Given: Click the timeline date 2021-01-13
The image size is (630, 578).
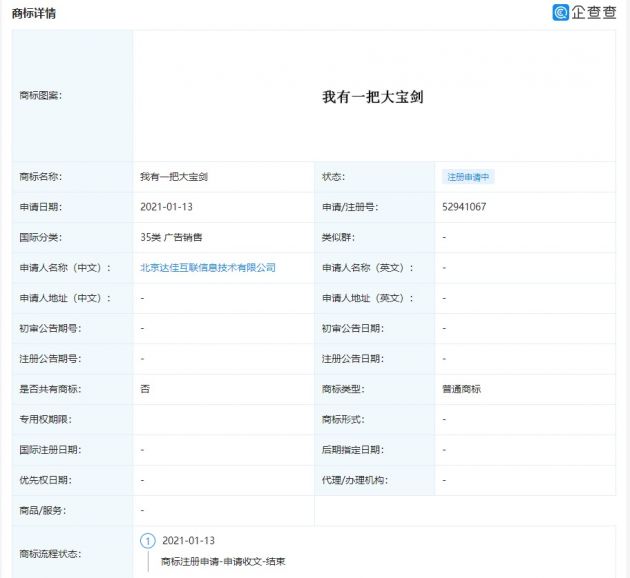Looking at the screenshot, I should click(x=188, y=541).
